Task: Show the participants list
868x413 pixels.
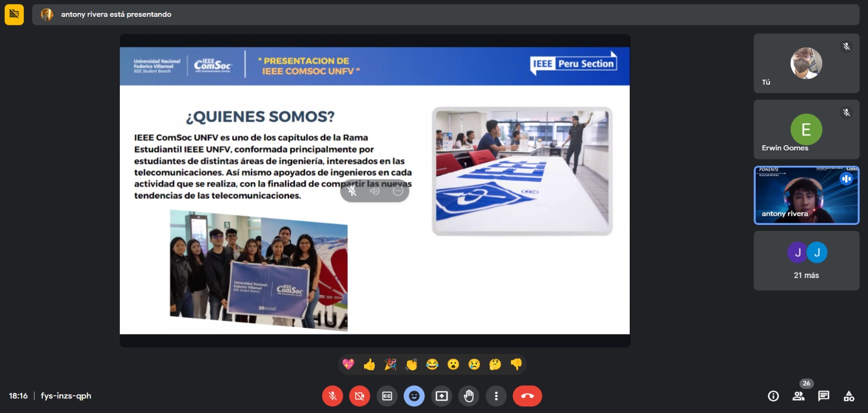Action: [798, 396]
